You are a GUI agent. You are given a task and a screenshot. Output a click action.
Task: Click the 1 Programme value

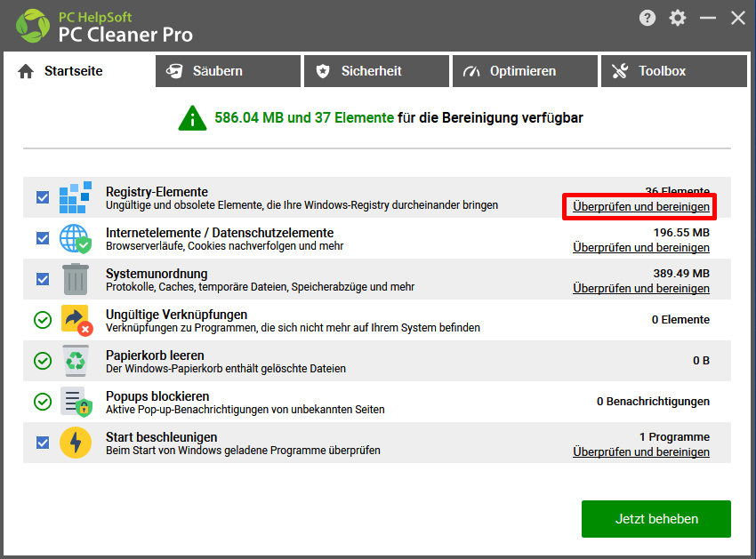pos(674,437)
